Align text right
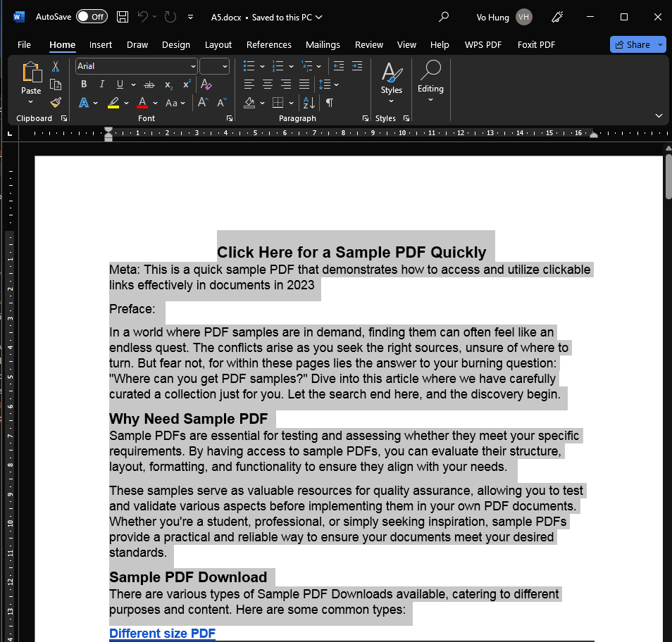 [x=286, y=84]
